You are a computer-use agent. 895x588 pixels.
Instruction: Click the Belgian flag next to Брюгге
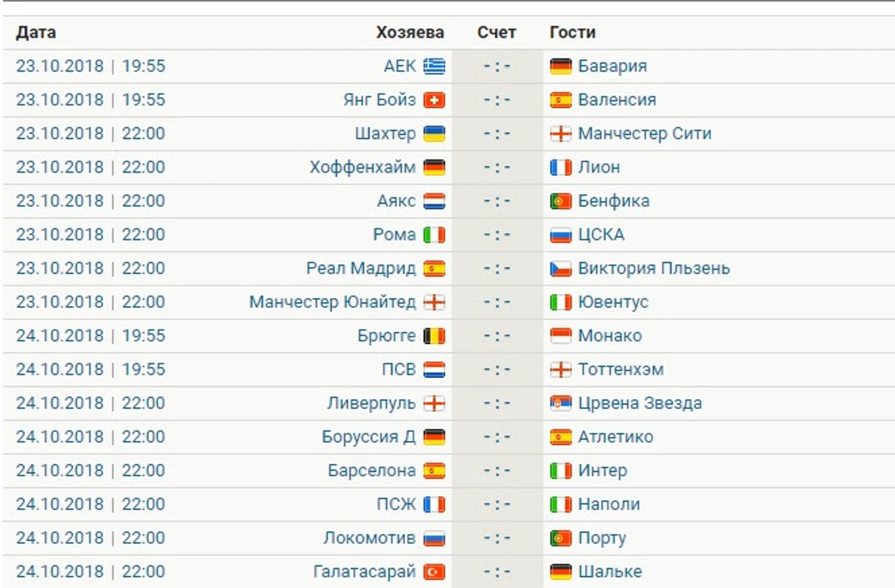(434, 335)
